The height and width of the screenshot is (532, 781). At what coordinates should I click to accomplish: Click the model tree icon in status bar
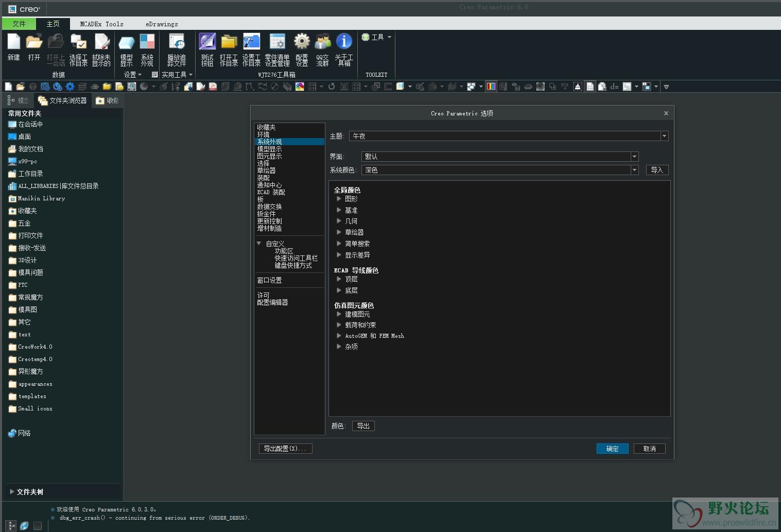pyautogui.click(x=11, y=526)
